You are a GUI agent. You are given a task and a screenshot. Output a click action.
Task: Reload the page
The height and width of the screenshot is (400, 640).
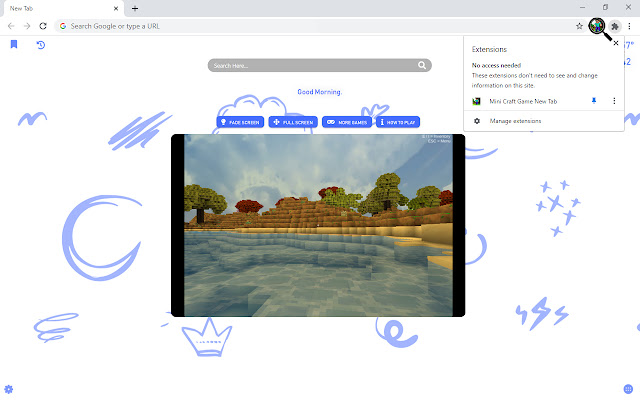click(43, 26)
